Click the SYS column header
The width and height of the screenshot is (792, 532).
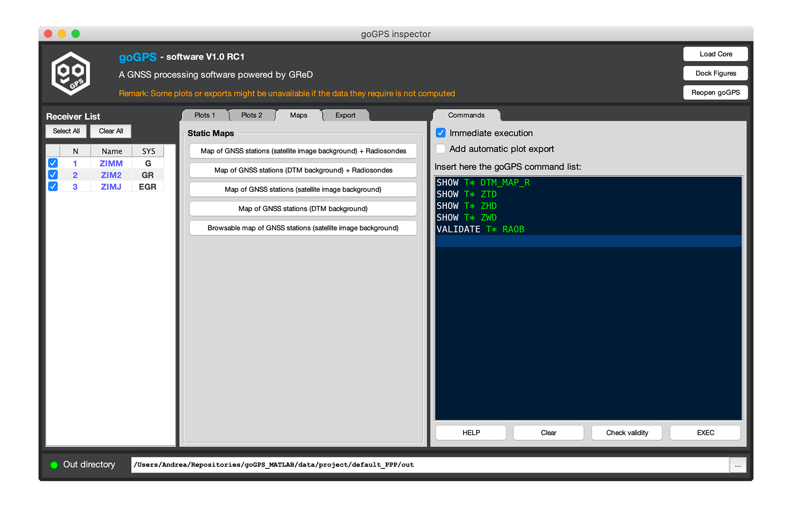tap(148, 151)
